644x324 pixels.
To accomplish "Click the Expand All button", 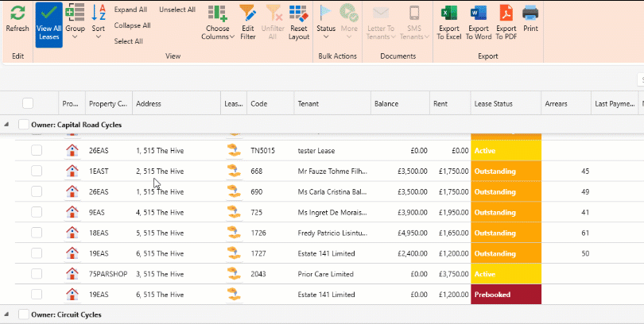I will pyautogui.click(x=130, y=10).
